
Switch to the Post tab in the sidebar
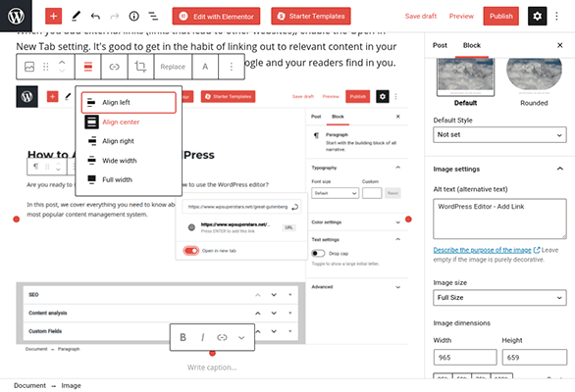click(x=440, y=45)
